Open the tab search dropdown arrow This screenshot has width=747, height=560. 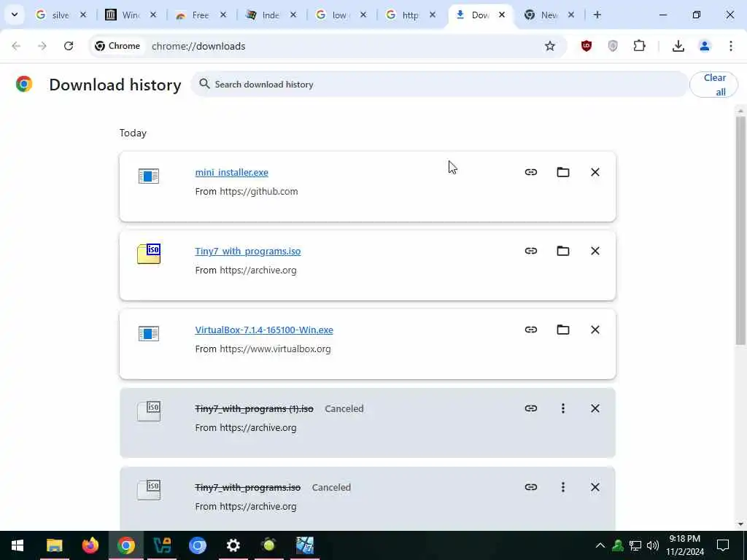click(x=15, y=15)
